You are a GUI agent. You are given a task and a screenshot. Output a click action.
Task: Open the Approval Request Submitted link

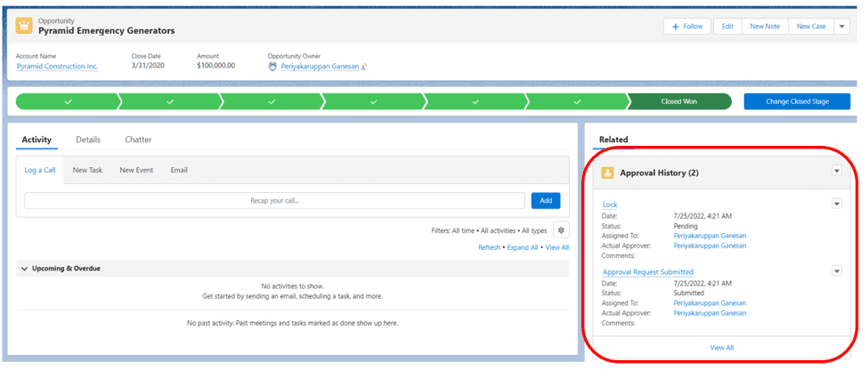[648, 272]
